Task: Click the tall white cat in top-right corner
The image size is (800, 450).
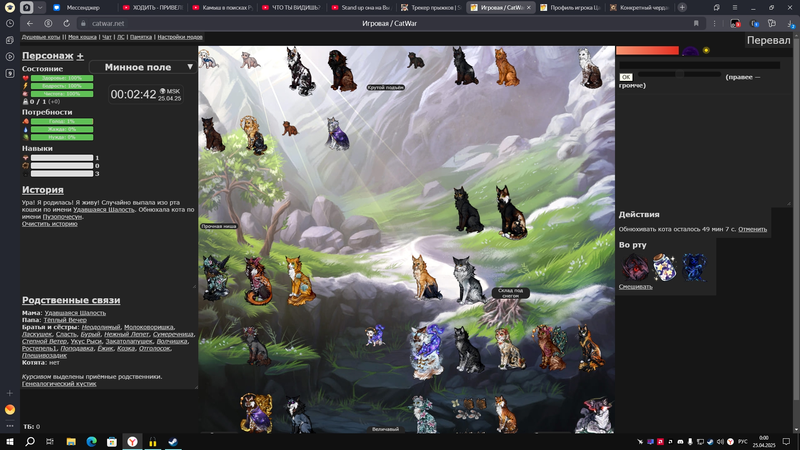Action: tap(590, 69)
